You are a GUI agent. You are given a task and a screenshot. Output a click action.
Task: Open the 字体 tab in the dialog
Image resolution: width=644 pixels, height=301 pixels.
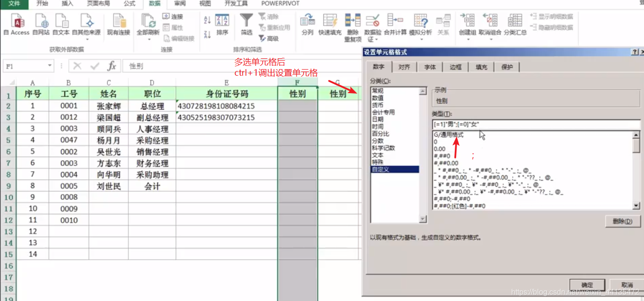(x=430, y=67)
